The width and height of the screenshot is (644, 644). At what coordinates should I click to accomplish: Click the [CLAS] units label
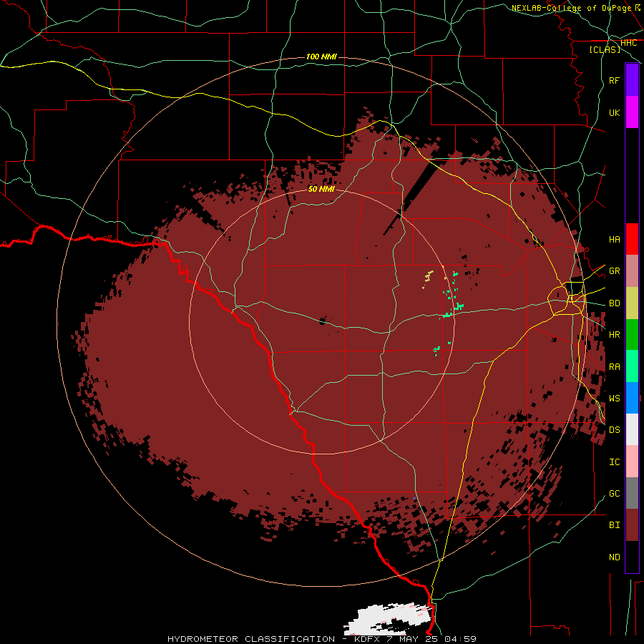point(605,49)
